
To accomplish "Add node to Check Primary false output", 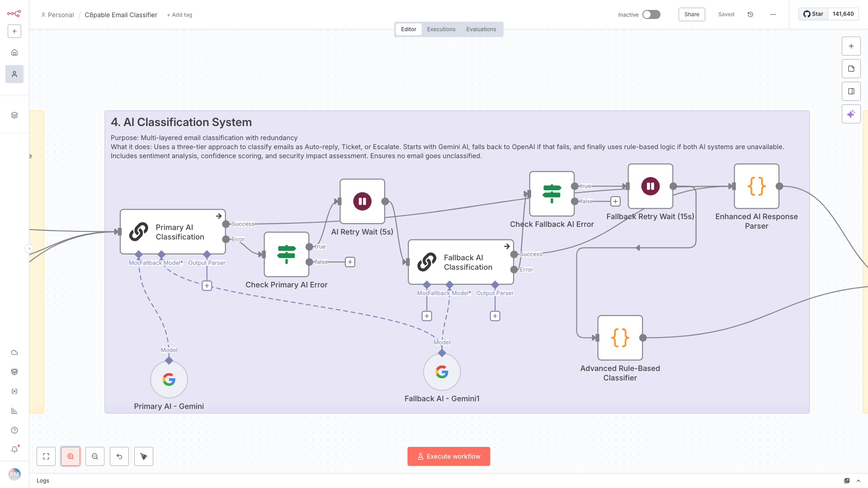I will point(350,262).
